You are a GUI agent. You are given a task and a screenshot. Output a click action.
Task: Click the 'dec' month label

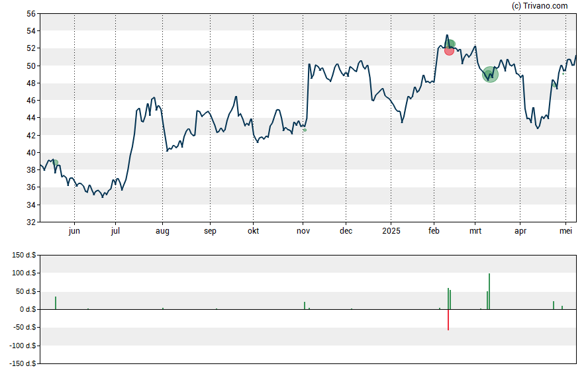click(346, 231)
